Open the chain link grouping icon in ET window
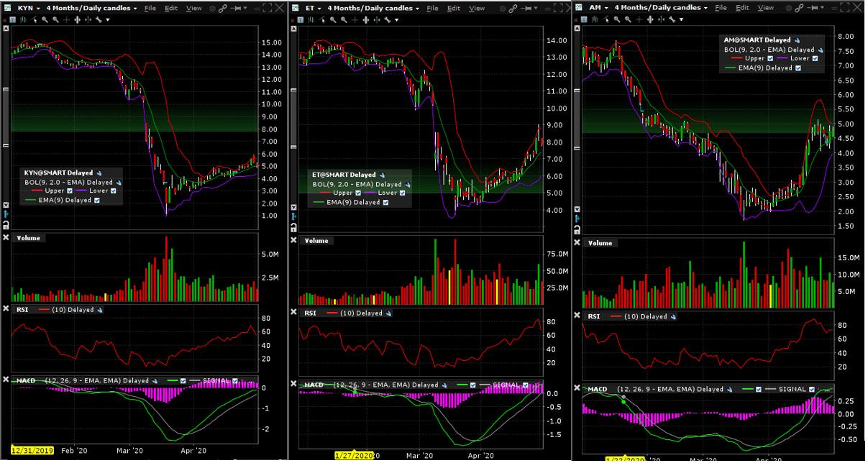 (x=513, y=9)
